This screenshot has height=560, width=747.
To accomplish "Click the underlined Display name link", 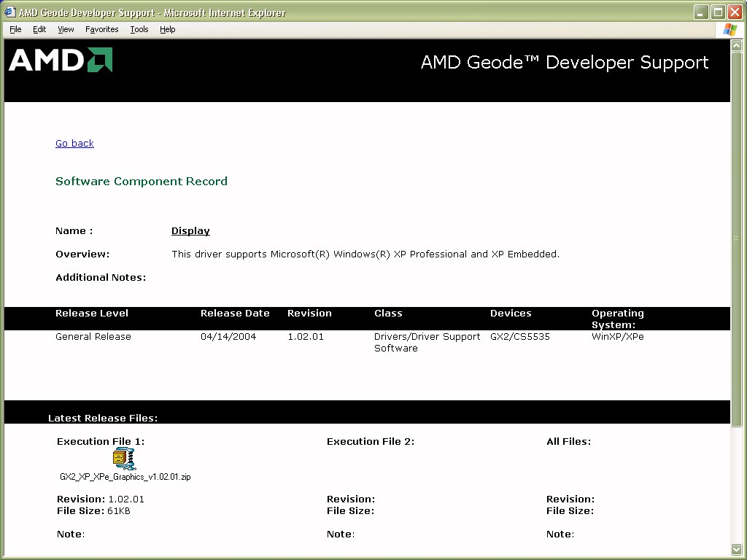I will point(190,231).
